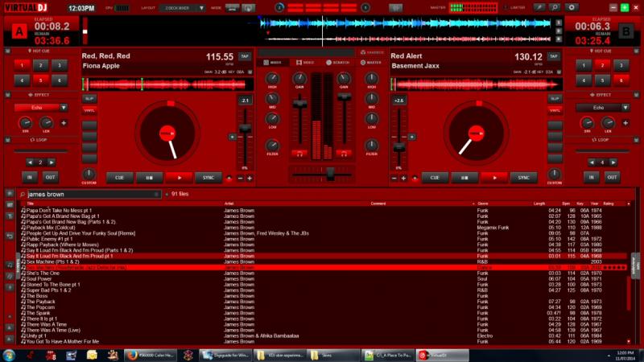This screenshot has width=644, height=362.
Task: Sync deck B tempo with SYNC button
Action: [524, 178]
